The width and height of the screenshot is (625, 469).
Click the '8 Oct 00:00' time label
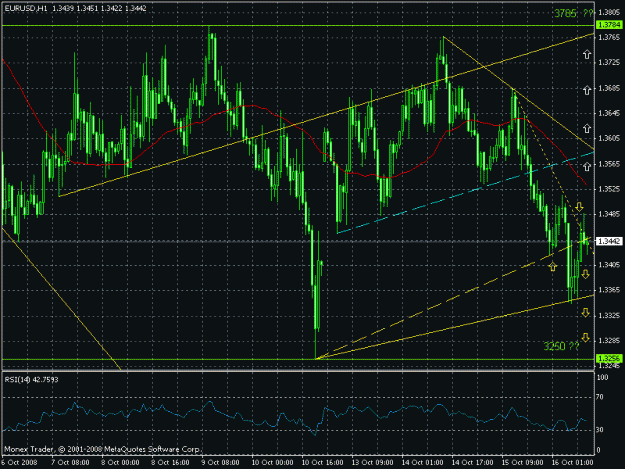(x=120, y=462)
